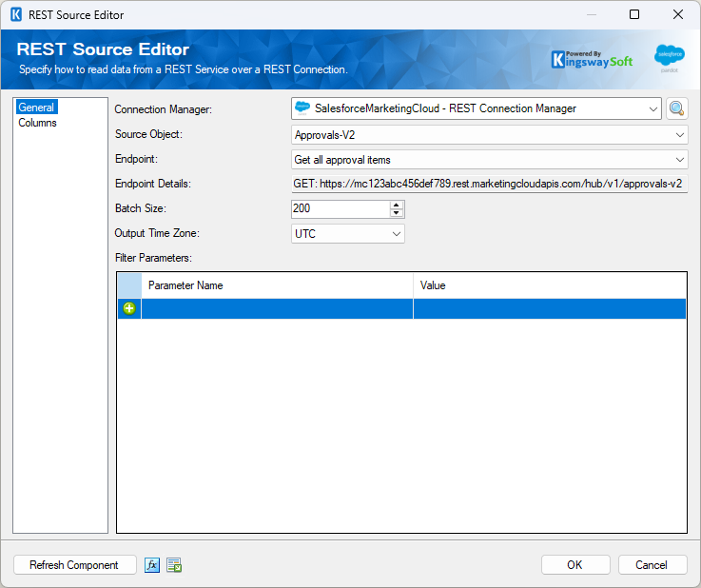This screenshot has height=588, width=701.
Task: Click the empty Value cell in new row
Action: pos(550,308)
